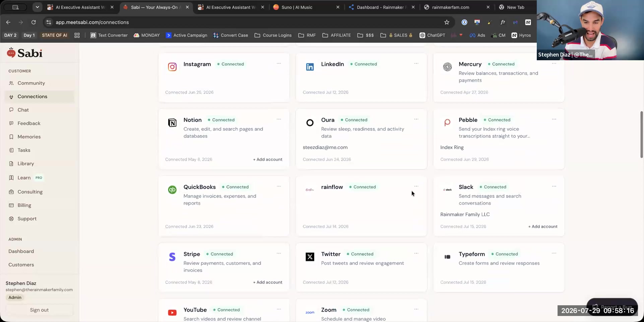Open Billing in the sidebar
The width and height of the screenshot is (644, 322).
(x=40, y=205)
